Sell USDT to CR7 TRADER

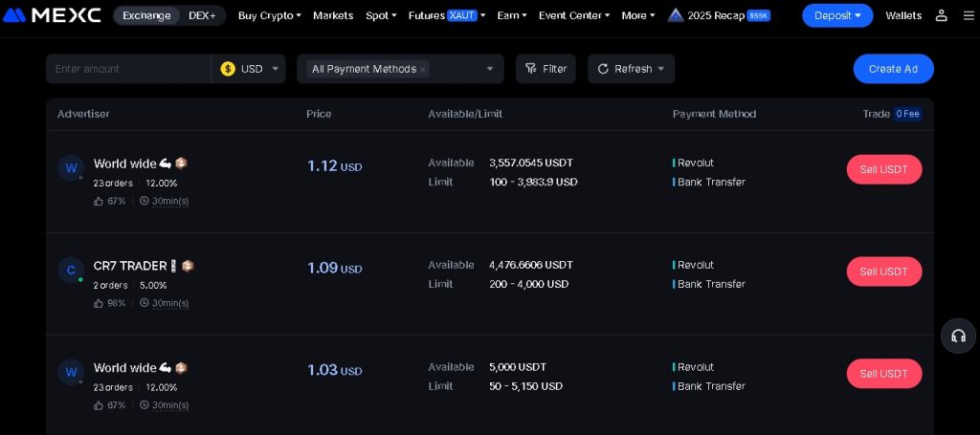tap(883, 272)
